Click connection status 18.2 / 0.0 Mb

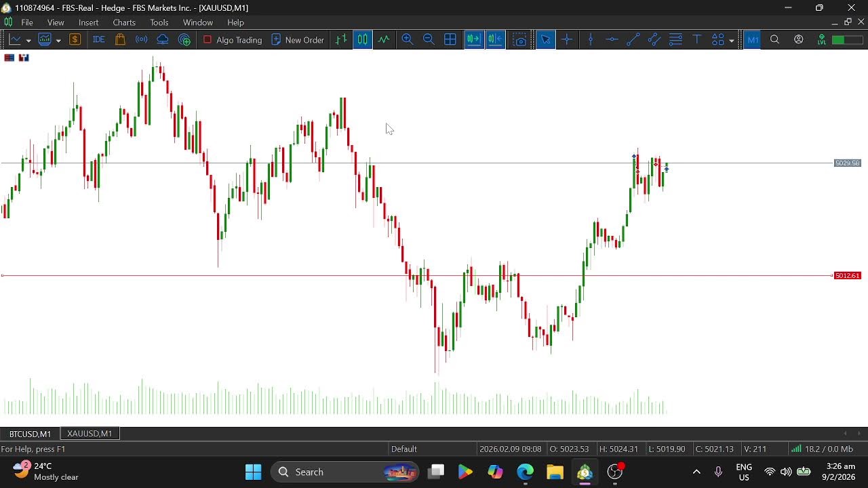click(823, 449)
